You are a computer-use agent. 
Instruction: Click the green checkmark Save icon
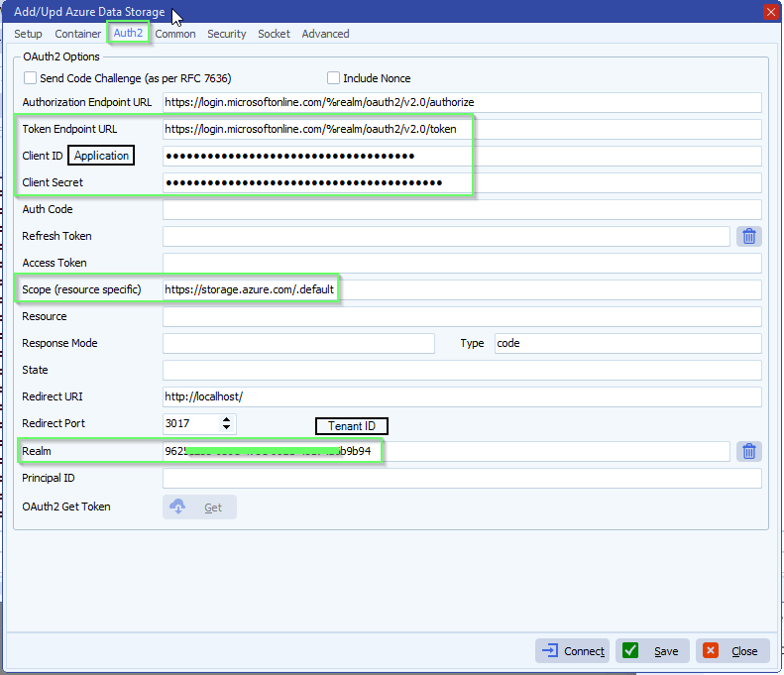click(630, 650)
